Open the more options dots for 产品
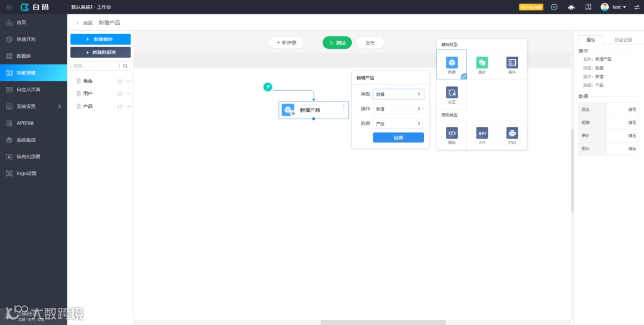644x325 pixels. (x=129, y=107)
